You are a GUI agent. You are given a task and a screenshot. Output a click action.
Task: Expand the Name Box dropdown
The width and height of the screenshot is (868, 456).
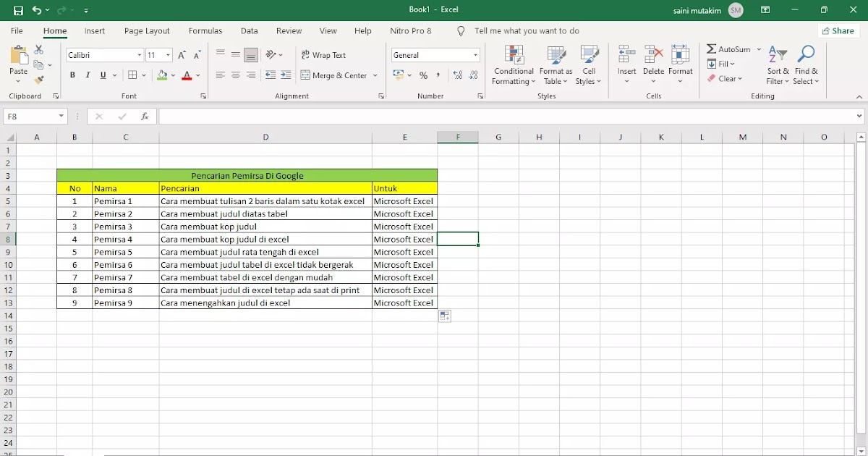pyautogui.click(x=61, y=117)
